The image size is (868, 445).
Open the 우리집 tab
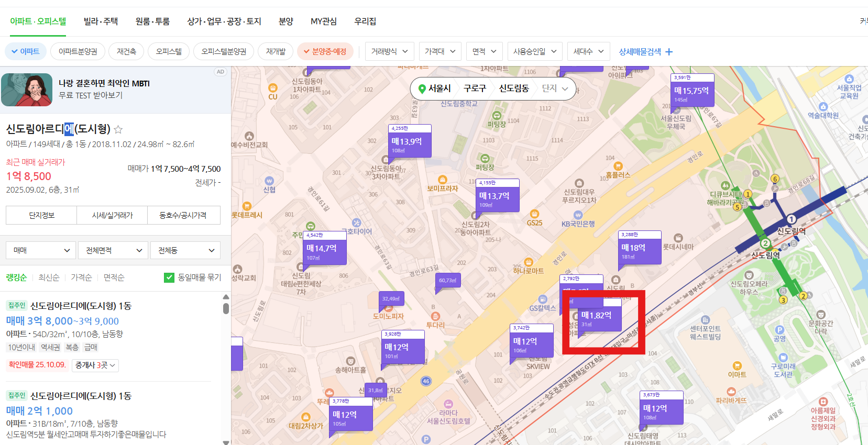point(365,21)
